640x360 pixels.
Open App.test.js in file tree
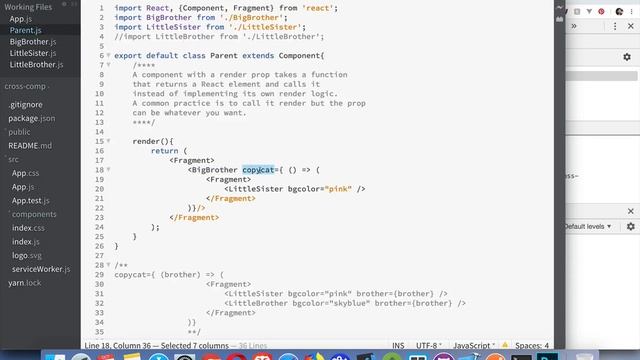coord(31,200)
